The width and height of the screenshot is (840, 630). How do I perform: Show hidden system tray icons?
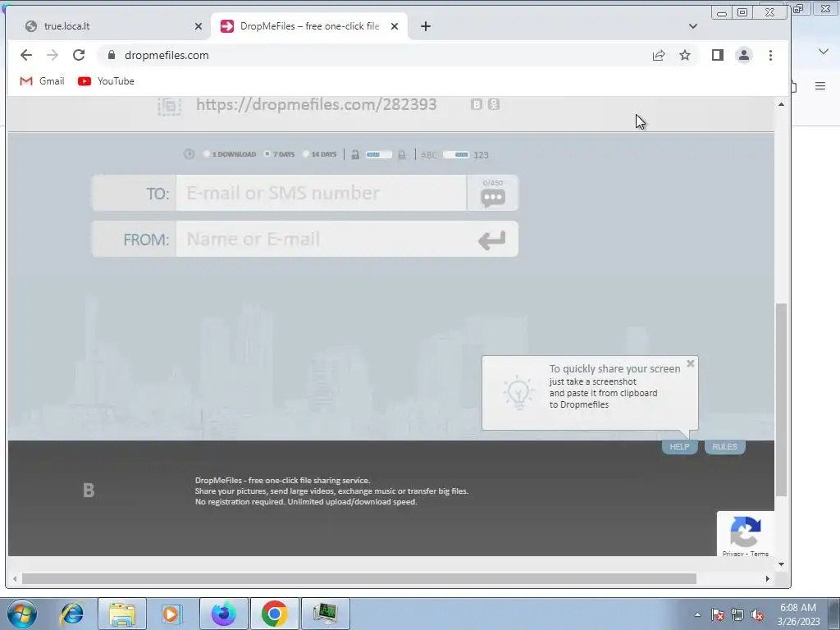click(x=697, y=614)
